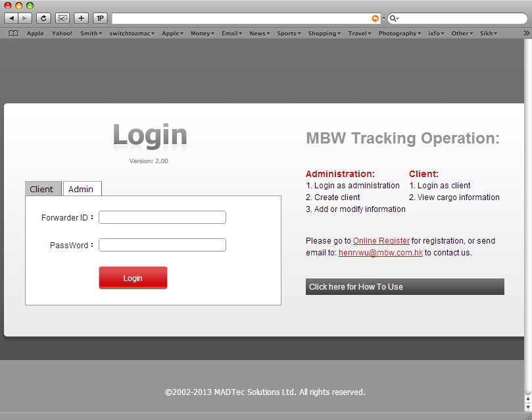This screenshot has width=532, height=420.
Task: Click the MBW Tracking Operation heading
Action: [402, 138]
